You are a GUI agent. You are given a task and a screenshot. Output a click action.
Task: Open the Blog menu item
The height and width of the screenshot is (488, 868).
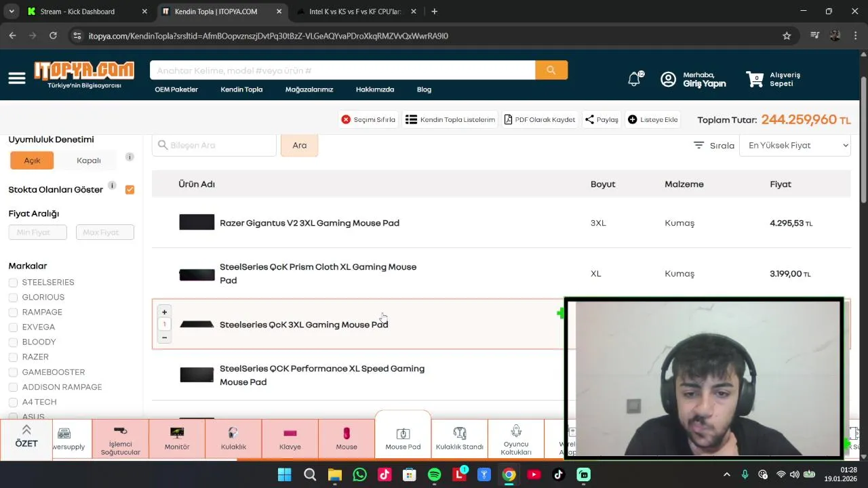(x=424, y=89)
